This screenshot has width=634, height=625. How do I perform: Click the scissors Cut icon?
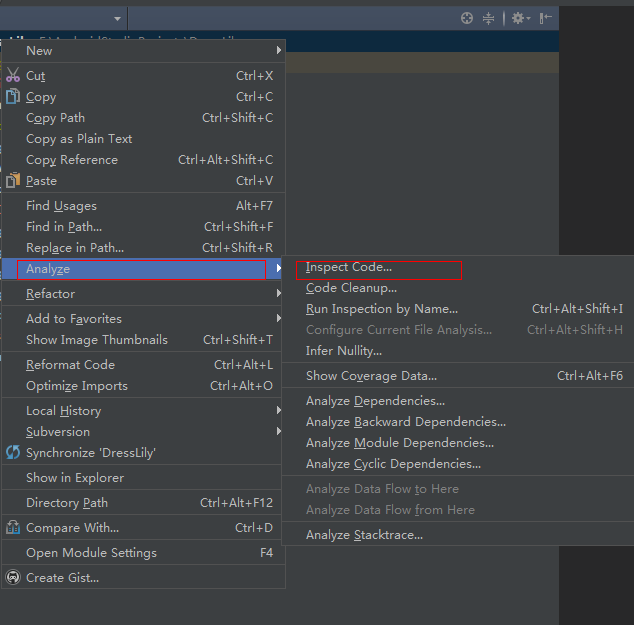[x=13, y=75]
